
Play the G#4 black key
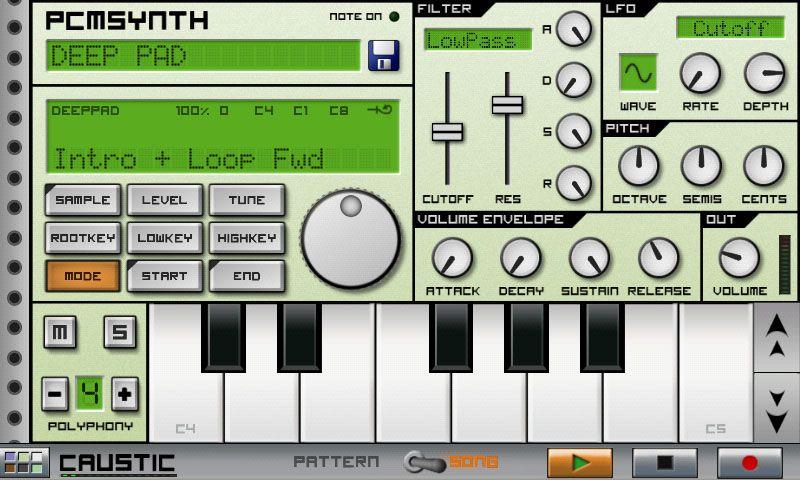point(526,337)
